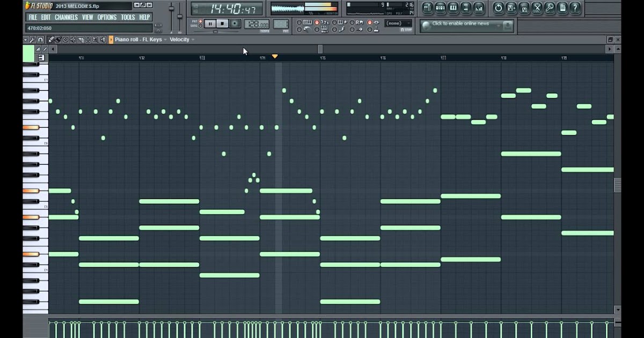Select the paint brush tool

coord(58,40)
